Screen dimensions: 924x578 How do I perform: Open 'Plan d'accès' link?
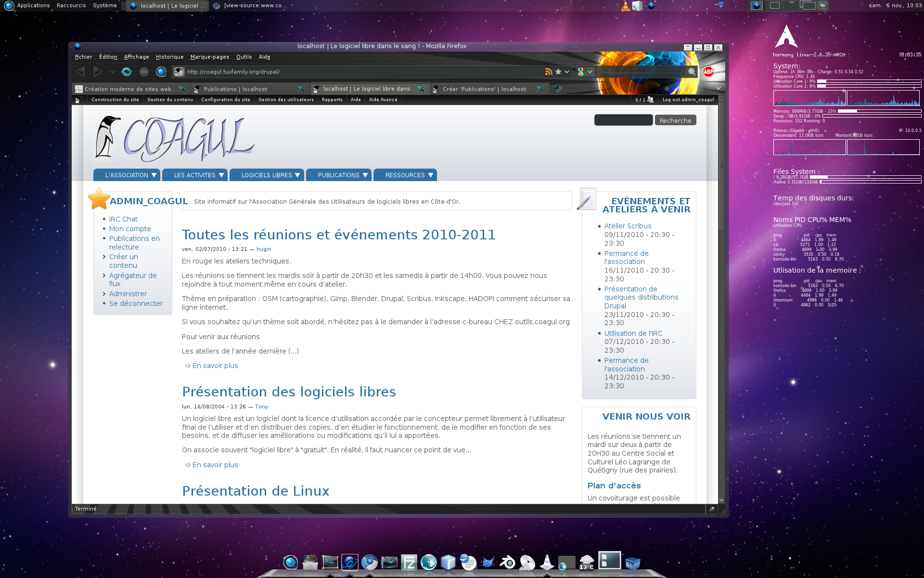click(x=614, y=486)
